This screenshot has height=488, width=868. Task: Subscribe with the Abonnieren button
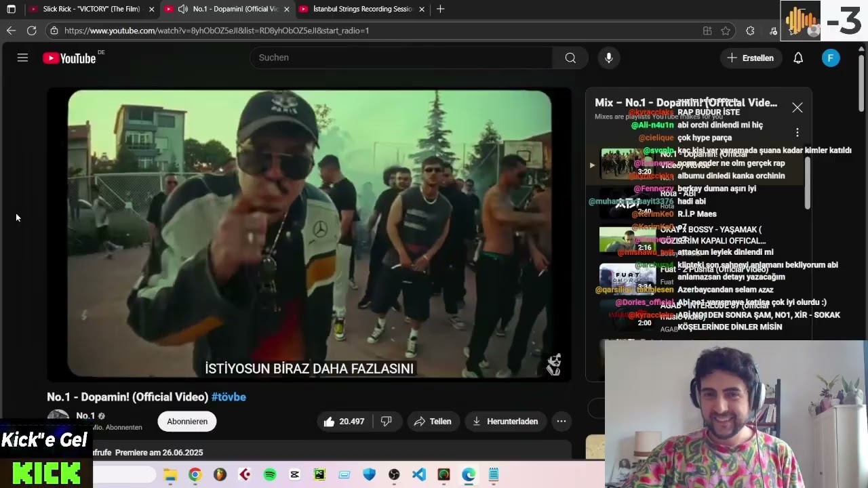pos(187,422)
